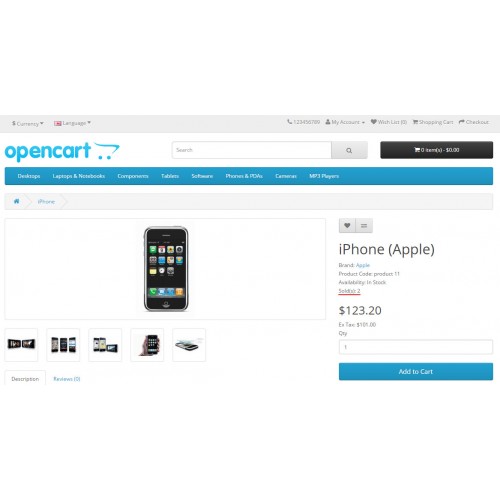Click the Qty input field

[x=416, y=347]
